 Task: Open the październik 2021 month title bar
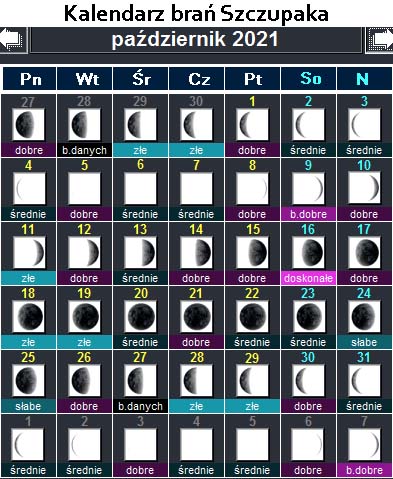[x=196, y=40]
